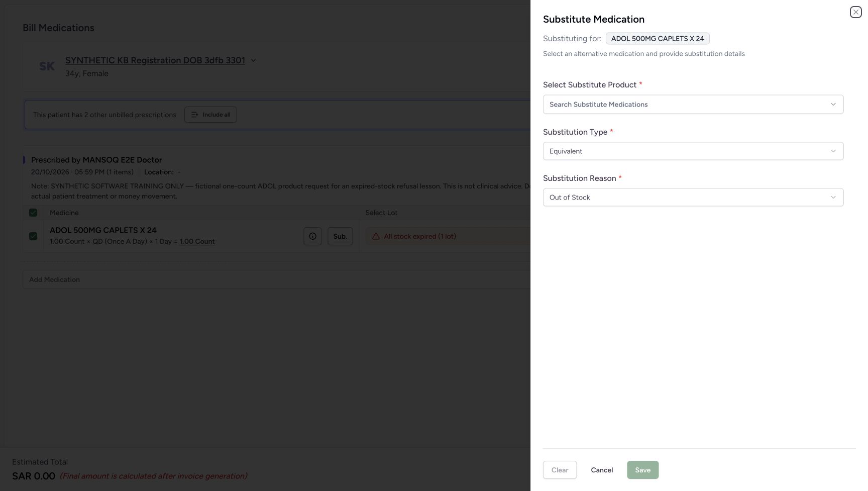Open the Search Substitute Medications dropdown
Screen dimensions: 868x491
tap(693, 105)
